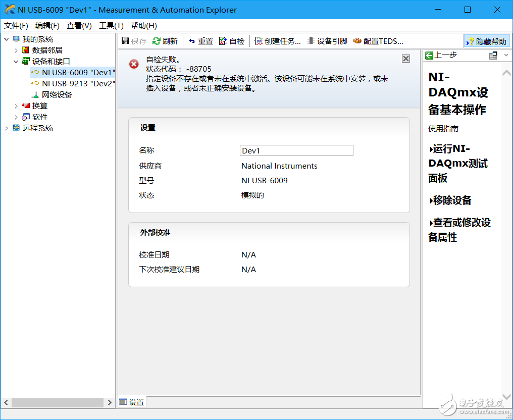Select My System (我的系统) computer icon
This screenshot has height=420, width=513.
[x=16, y=39]
